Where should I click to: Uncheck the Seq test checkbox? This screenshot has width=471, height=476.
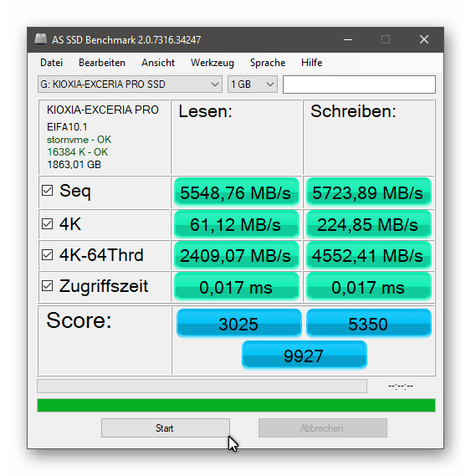point(48,191)
